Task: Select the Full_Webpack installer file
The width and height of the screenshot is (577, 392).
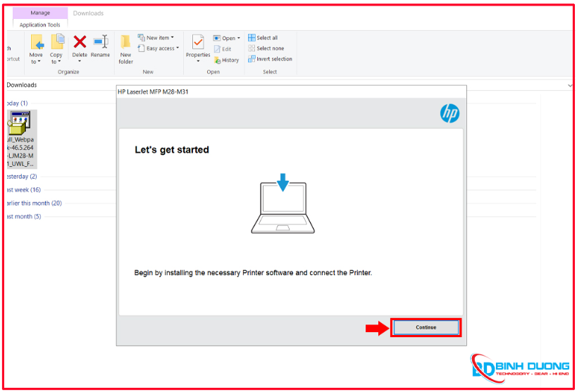Action: click(x=21, y=139)
